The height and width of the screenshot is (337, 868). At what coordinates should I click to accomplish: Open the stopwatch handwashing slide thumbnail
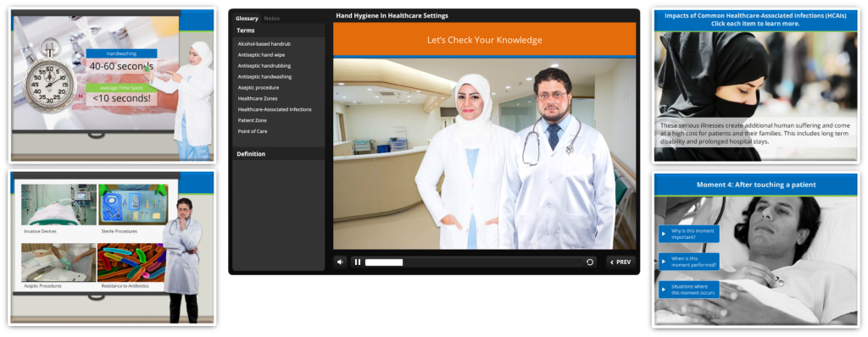tap(113, 85)
